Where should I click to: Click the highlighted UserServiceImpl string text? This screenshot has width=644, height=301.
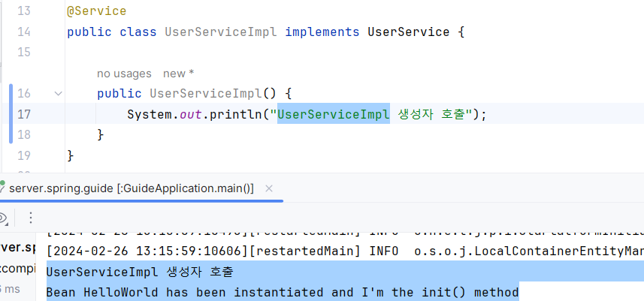(x=334, y=114)
